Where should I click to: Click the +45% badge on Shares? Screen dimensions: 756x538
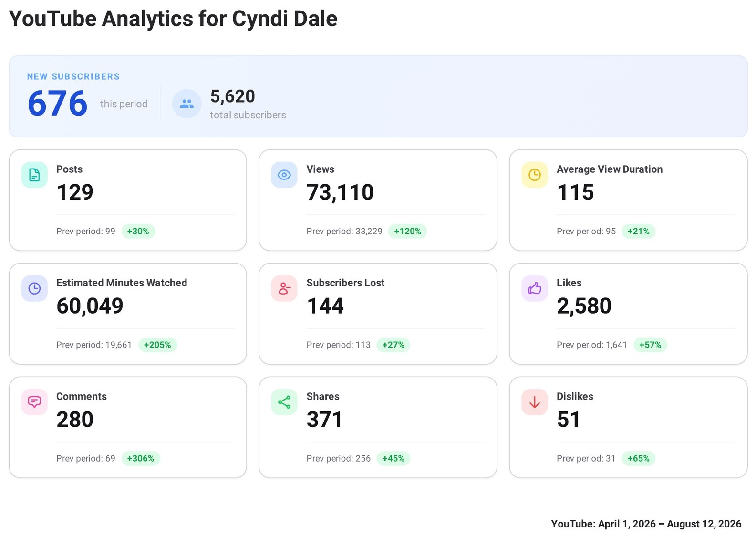tap(394, 458)
